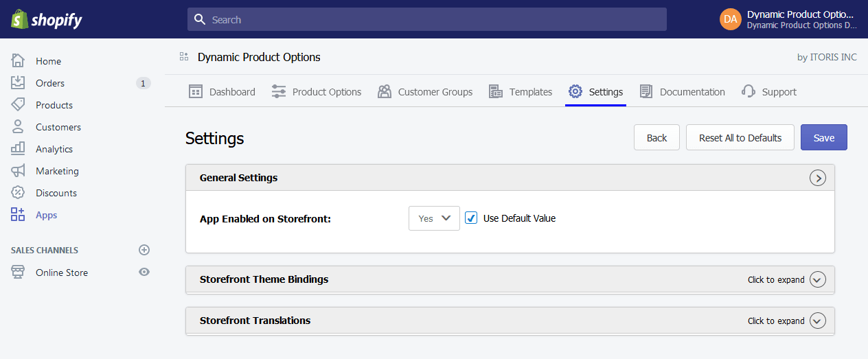The height and width of the screenshot is (359, 868).
Task: Click the Storefront Translations header
Action: pyautogui.click(x=510, y=321)
